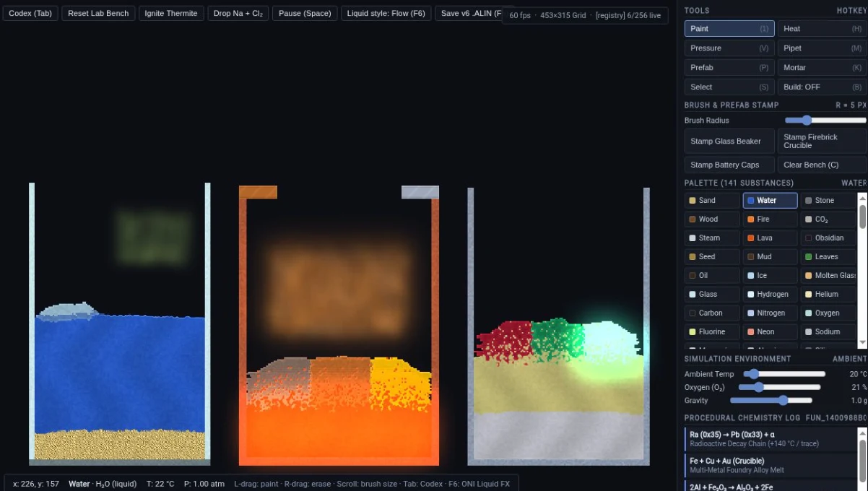The height and width of the screenshot is (491, 868).
Task: Click Clear Bench (C)
Action: pyautogui.click(x=823, y=165)
